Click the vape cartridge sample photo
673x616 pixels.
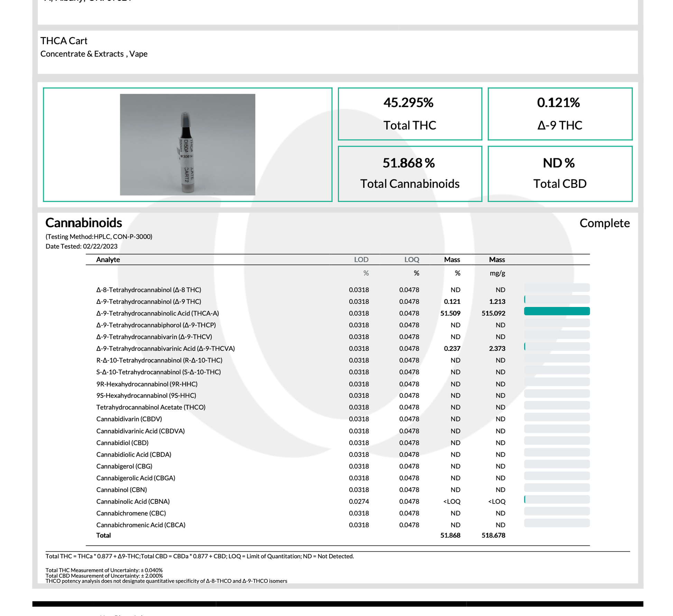[x=187, y=144]
